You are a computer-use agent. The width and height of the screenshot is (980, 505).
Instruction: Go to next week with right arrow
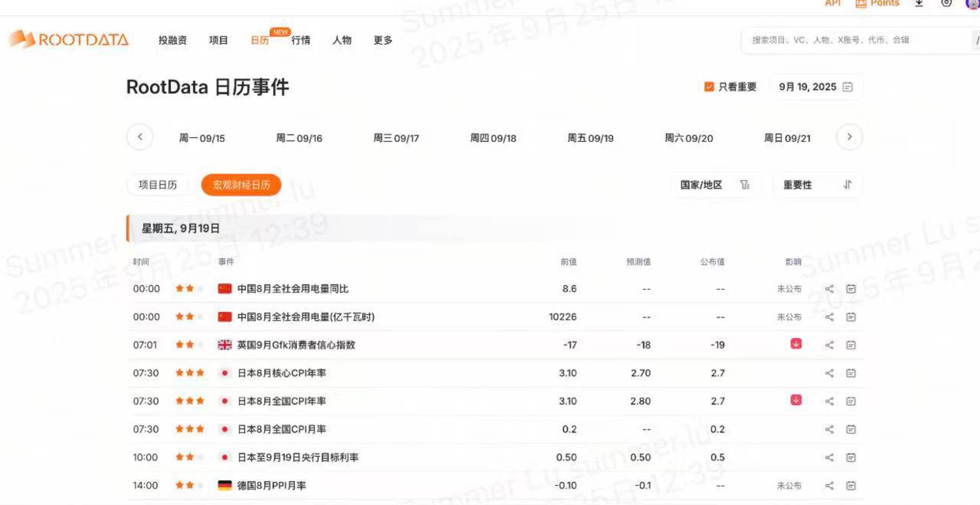(849, 137)
